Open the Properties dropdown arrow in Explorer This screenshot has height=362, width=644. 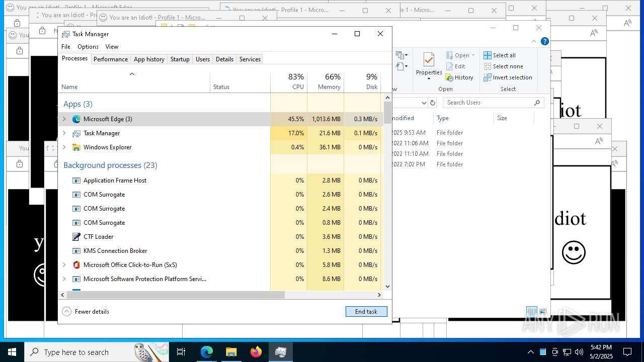point(429,78)
